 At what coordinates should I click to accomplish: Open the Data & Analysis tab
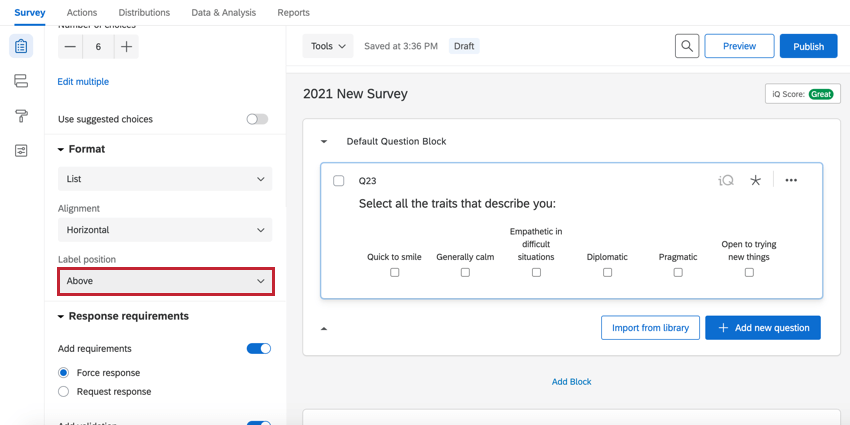(x=223, y=13)
